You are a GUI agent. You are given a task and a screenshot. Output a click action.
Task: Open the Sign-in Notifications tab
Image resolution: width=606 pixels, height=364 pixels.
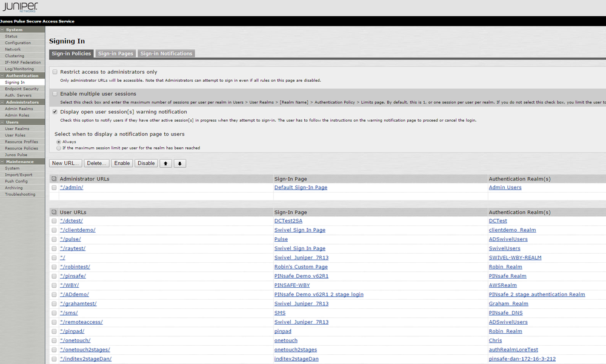[166, 53]
